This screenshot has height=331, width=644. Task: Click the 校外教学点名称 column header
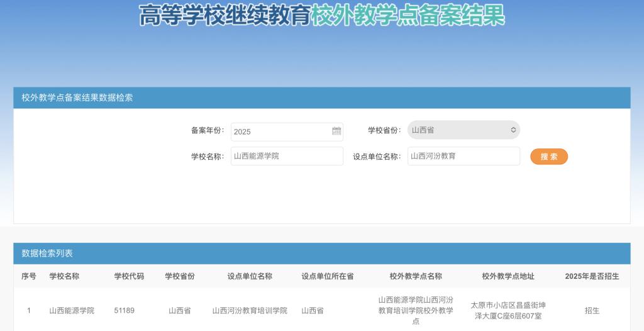[x=416, y=276]
